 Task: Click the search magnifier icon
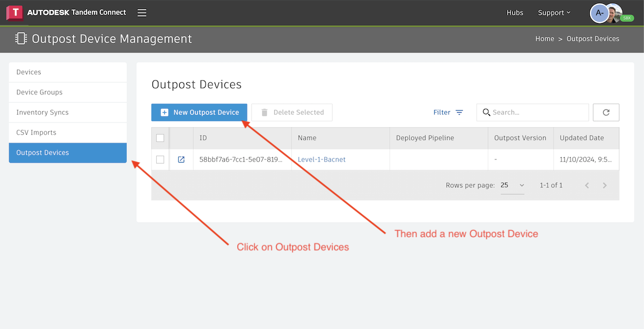click(x=486, y=112)
